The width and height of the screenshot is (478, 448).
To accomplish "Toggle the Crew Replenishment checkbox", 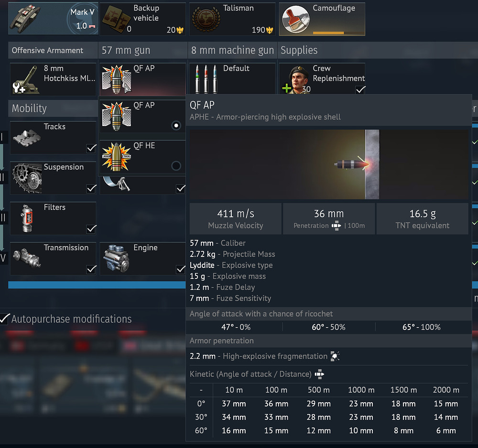I will 360,89.
